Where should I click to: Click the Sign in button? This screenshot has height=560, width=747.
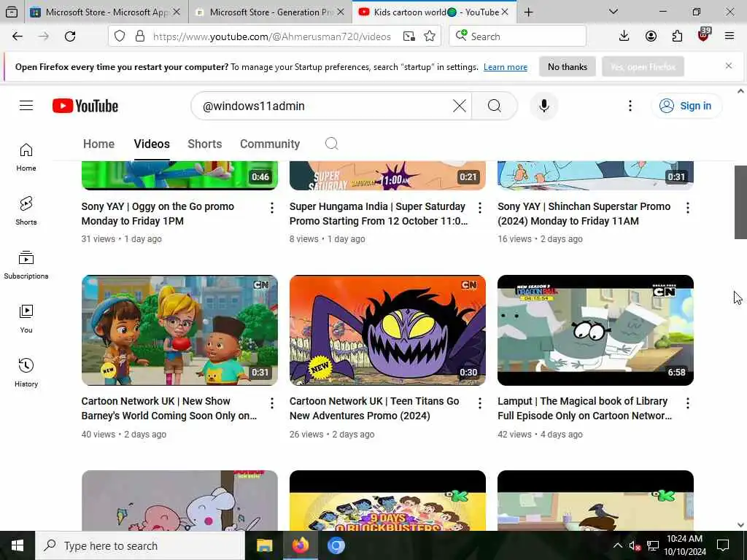click(x=686, y=106)
